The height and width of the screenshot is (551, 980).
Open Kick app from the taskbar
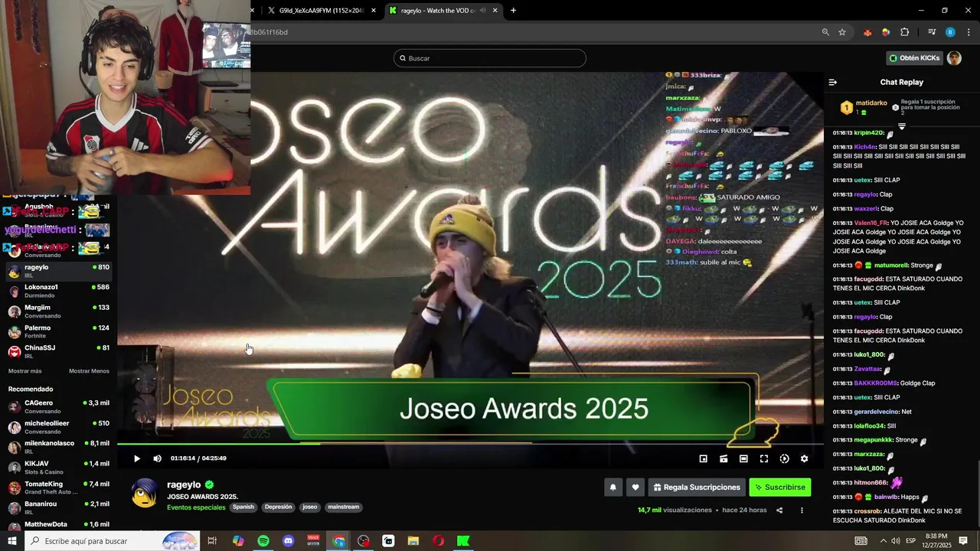click(463, 541)
